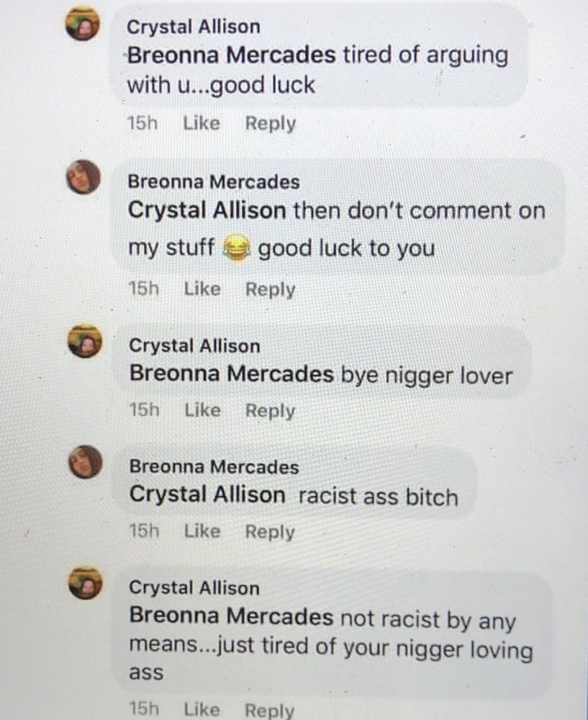Reply to Crystal Allison's comment starting with 'bye'

click(x=271, y=411)
